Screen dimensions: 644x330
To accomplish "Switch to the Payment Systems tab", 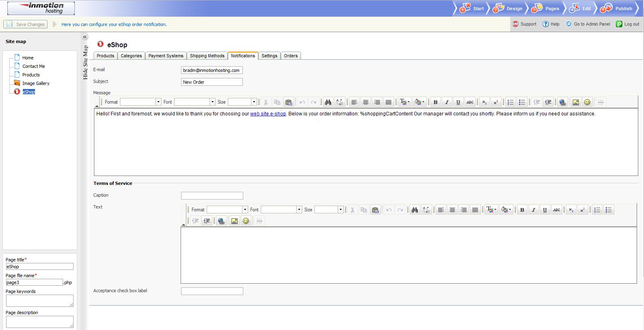I will coord(166,56).
